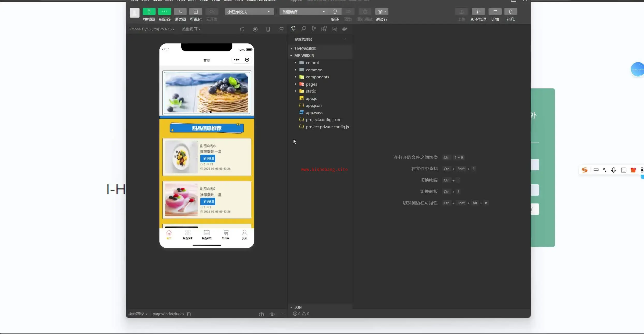Open source control branch icon in sidebar
This screenshot has height=334, width=644.
[x=314, y=29]
